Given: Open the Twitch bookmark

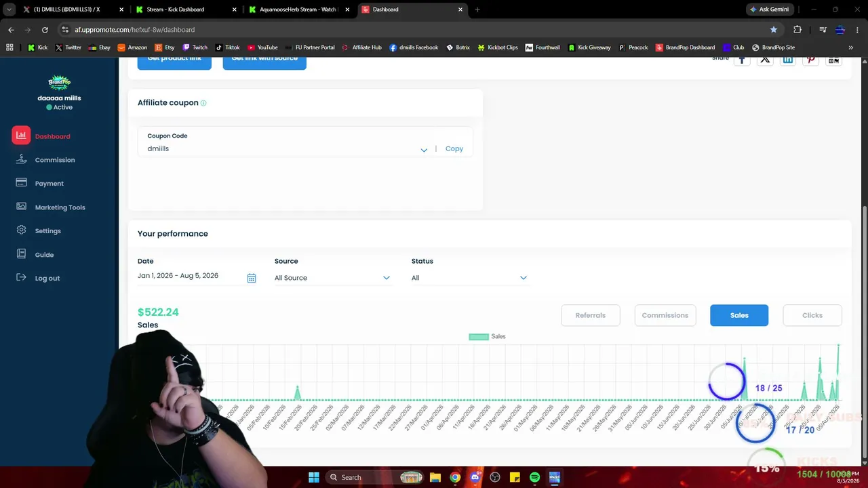Looking at the screenshot, I should point(195,47).
